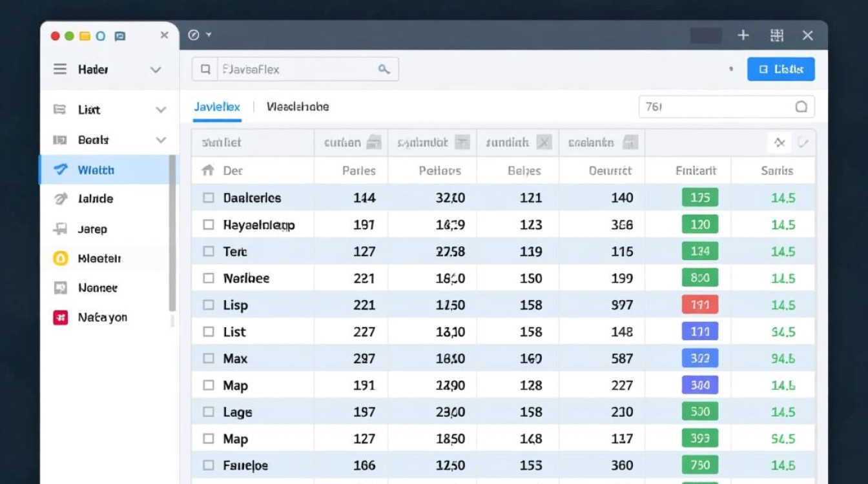Click blue badge in List row

[x=700, y=332]
